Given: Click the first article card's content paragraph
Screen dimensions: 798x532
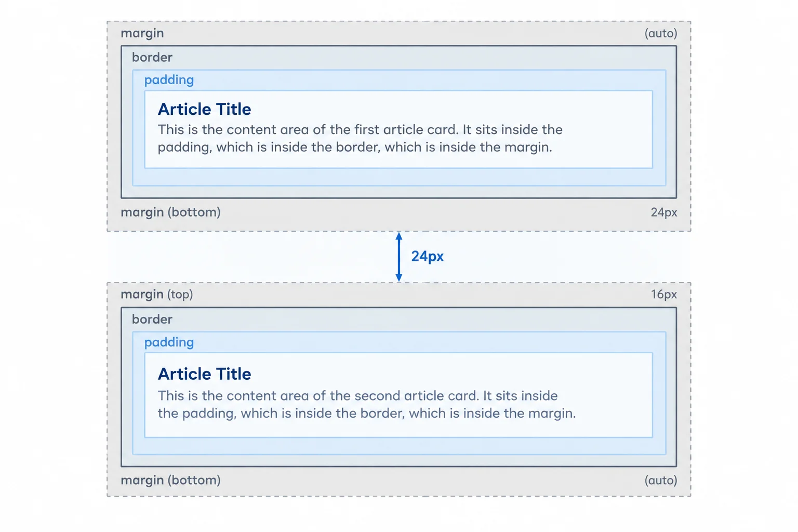Looking at the screenshot, I should click(x=360, y=138).
